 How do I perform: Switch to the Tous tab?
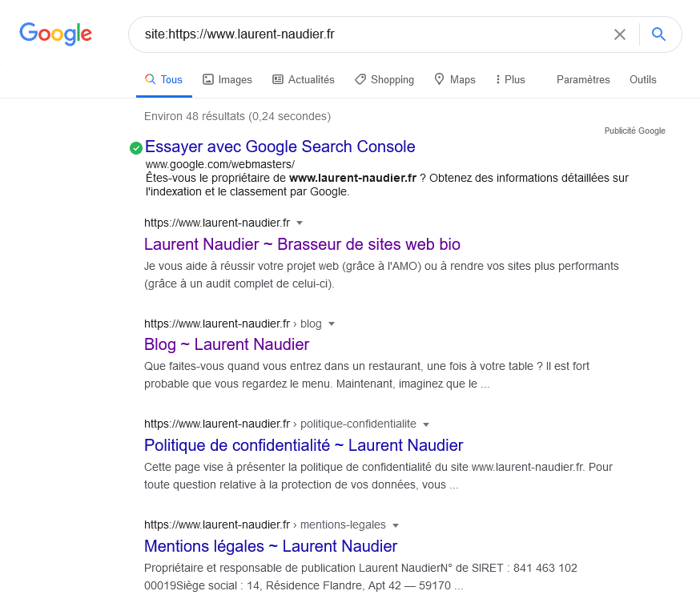164,79
